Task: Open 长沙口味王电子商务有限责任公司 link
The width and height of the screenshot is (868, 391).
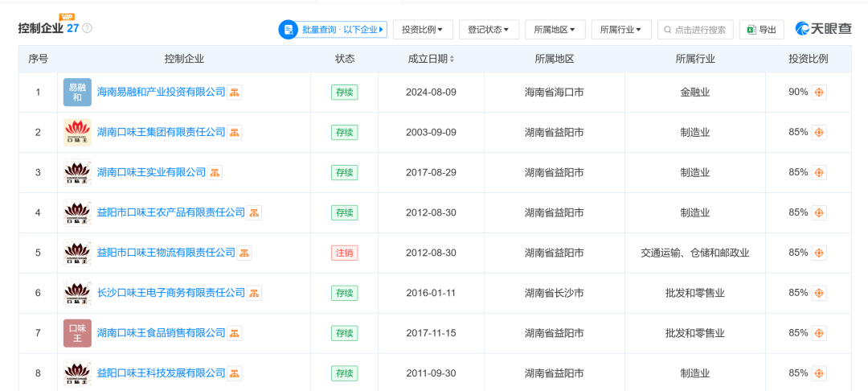Action: (171, 293)
